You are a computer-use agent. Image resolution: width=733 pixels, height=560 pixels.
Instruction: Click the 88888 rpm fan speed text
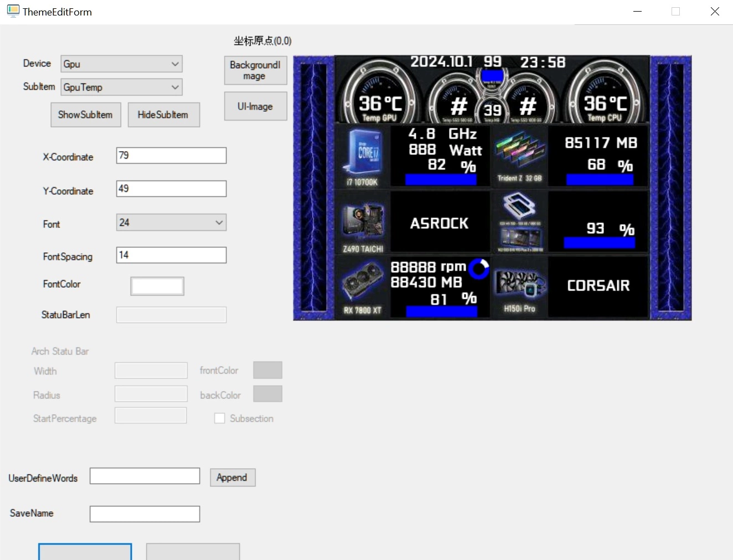tap(428, 267)
